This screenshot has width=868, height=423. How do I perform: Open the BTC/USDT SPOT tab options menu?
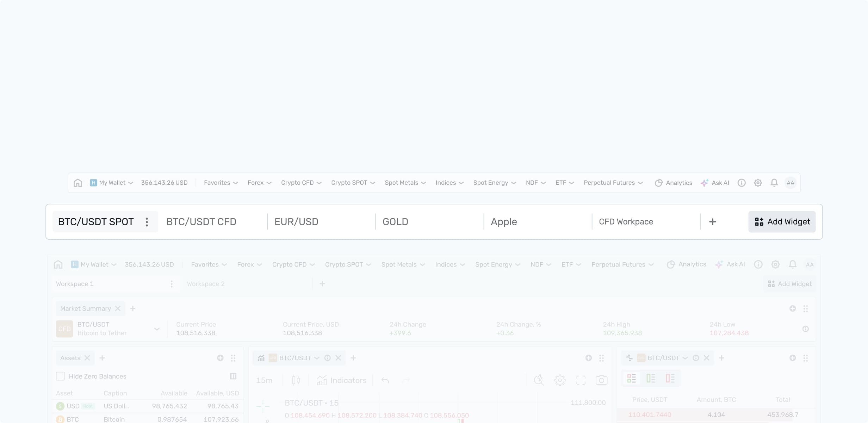pyautogui.click(x=147, y=222)
